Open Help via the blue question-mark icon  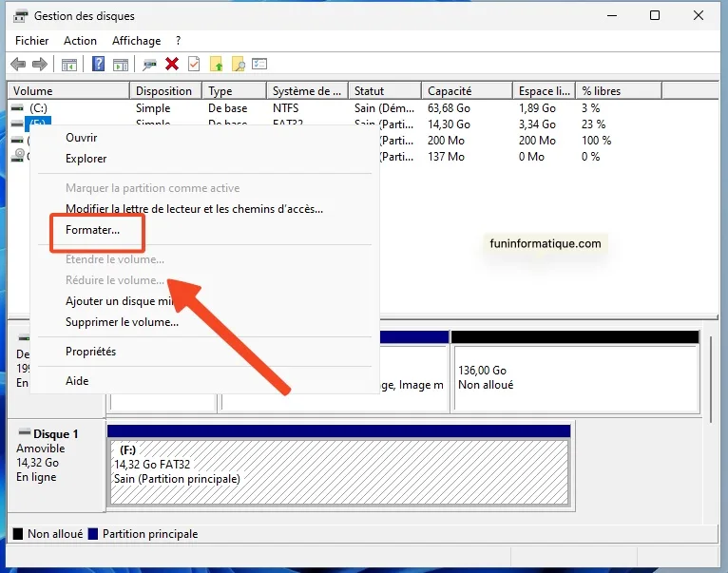point(98,64)
